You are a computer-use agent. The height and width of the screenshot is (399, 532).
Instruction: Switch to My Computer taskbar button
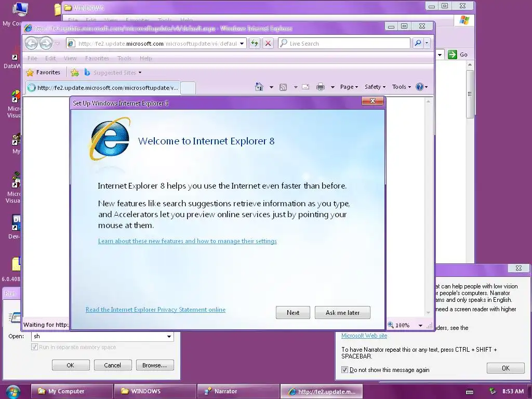coord(72,391)
